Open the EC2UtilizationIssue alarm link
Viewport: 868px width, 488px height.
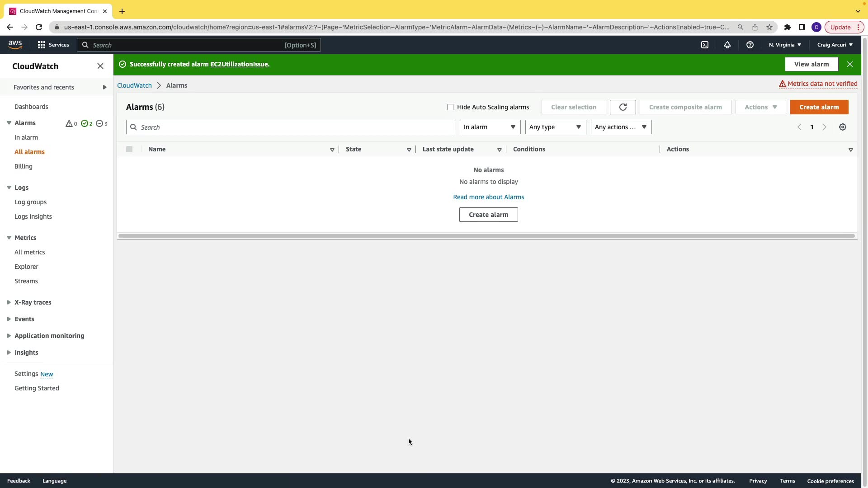[239, 64]
